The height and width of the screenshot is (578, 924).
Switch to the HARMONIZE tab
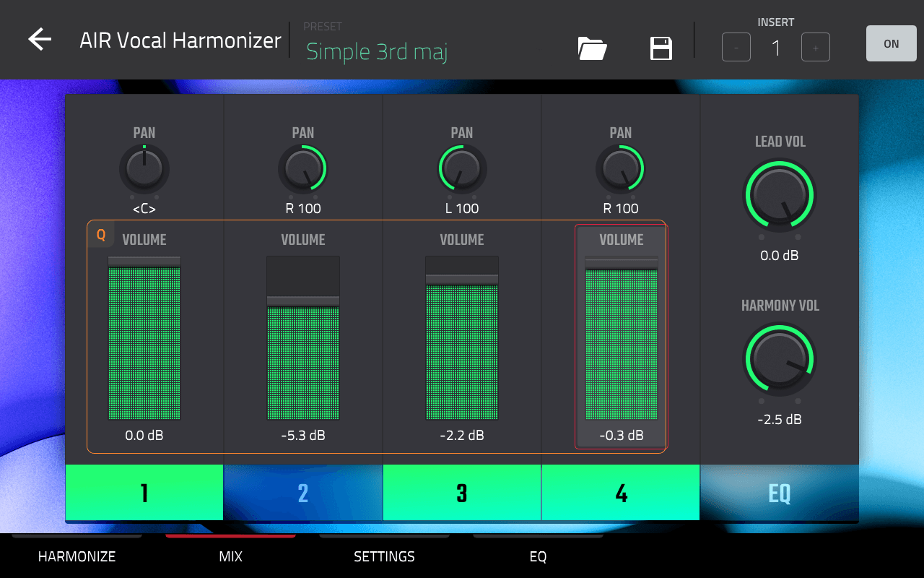(x=77, y=556)
